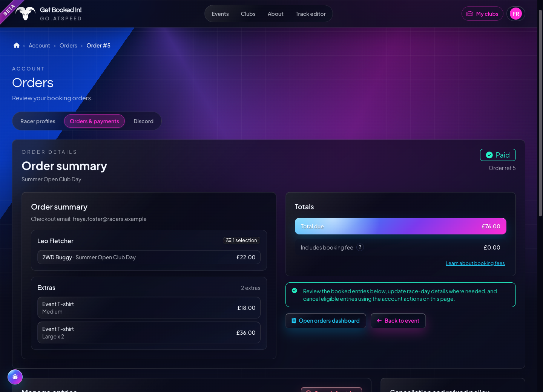The image size is (543, 392).
Task: Click the Order ref 5 text
Action: [x=502, y=168]
